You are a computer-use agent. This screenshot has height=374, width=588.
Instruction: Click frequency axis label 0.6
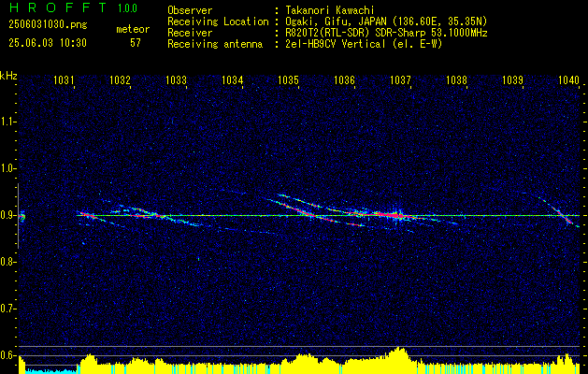tap(7, 355)
